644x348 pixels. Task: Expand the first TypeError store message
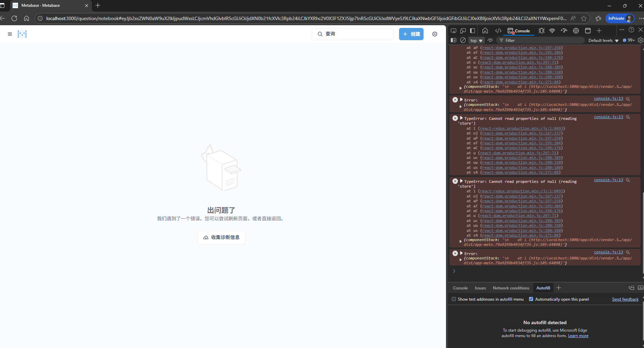461,118
